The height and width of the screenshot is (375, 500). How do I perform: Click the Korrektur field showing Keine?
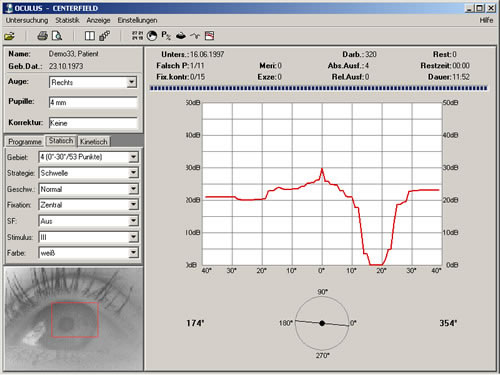93,123
